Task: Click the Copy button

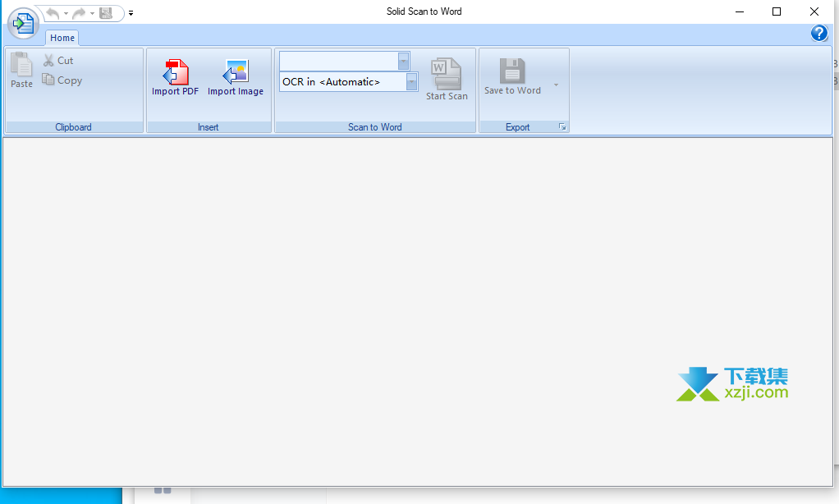Action: 62,80
